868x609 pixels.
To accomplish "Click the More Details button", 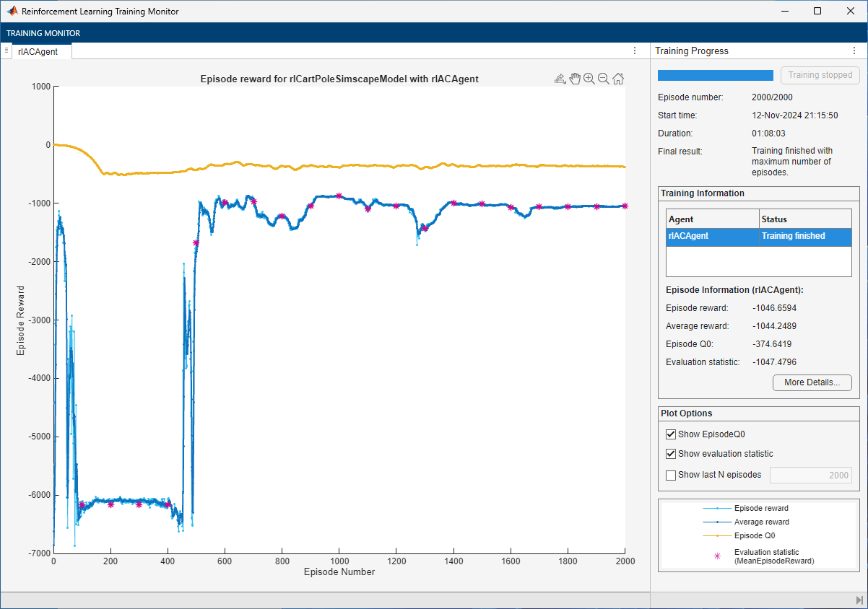I will tap(812, 382).
